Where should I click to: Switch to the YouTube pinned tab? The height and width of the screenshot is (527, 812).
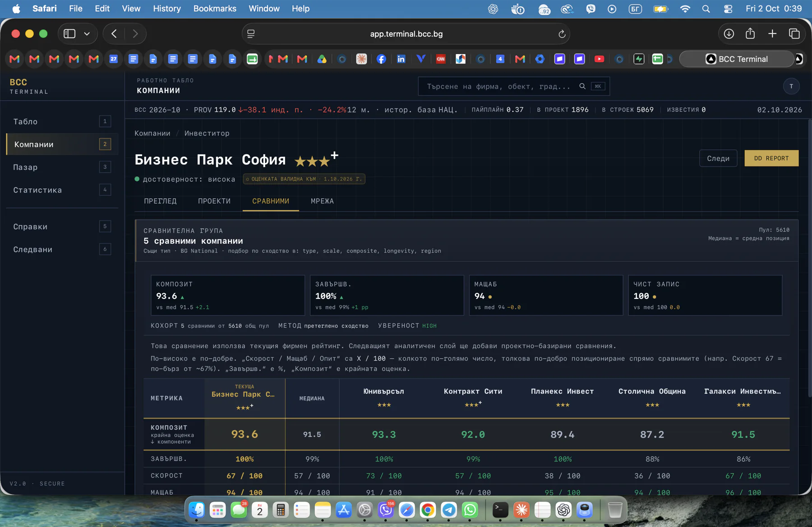[x=599, y=59]
